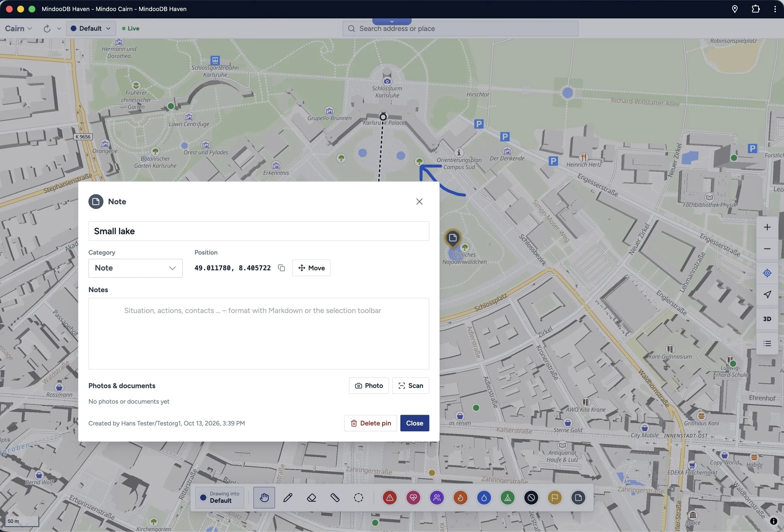Click the blue Close button
This screenshot has width=784, height=532.
click(x=415, y=423)
